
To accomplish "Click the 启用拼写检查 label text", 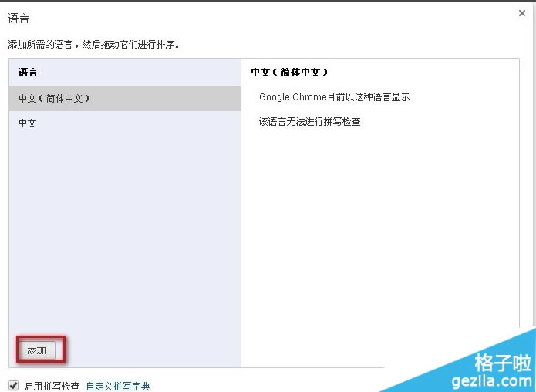I will pos(52,386).
